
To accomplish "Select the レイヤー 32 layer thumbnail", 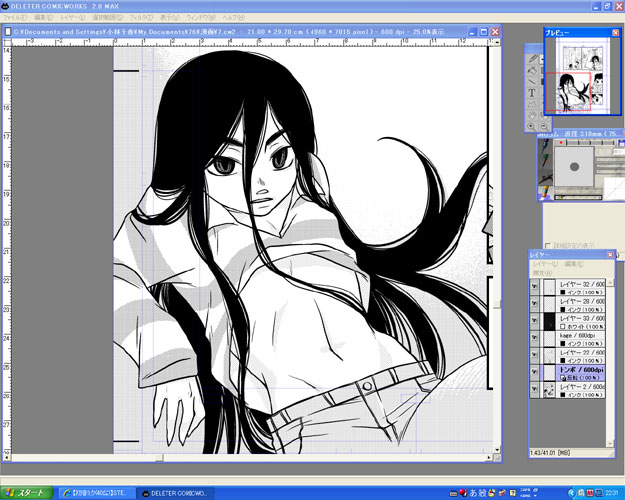I will click(549, 286).
